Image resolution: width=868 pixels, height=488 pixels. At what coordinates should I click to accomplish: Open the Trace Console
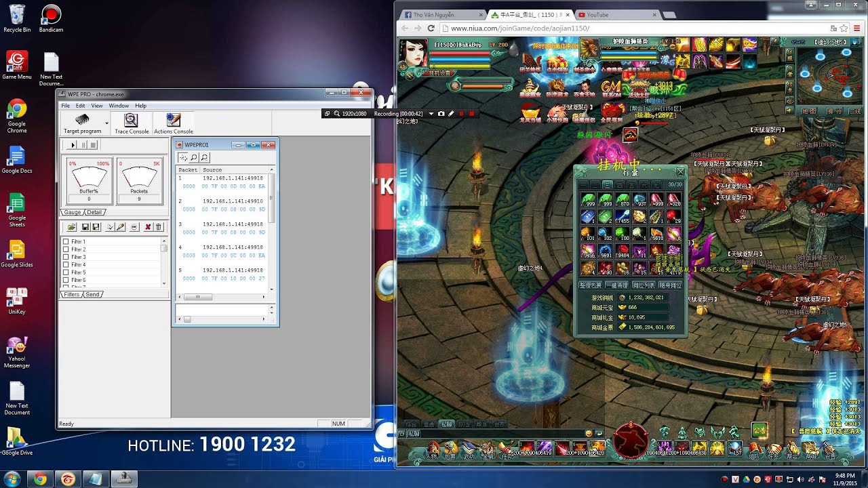[132, 123]
